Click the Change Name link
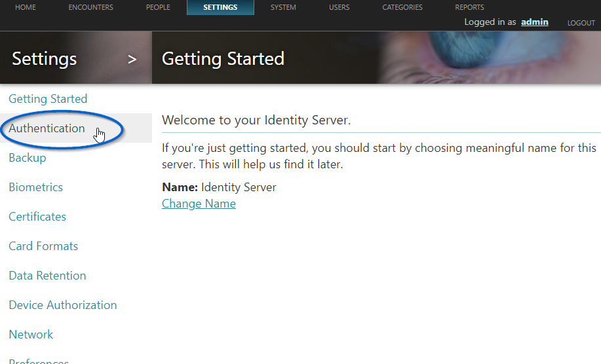The width and height of the screenshot is (601, 364). point(199,204)
